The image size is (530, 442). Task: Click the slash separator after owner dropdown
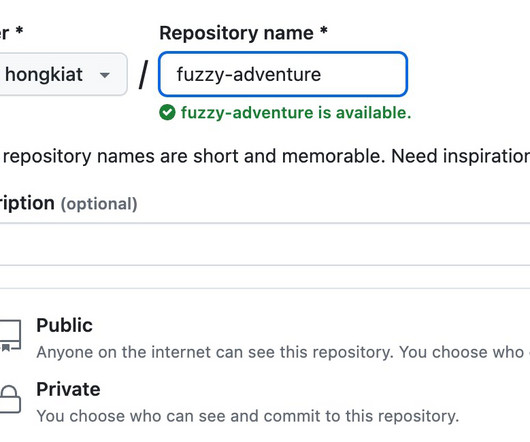point(144,75)
